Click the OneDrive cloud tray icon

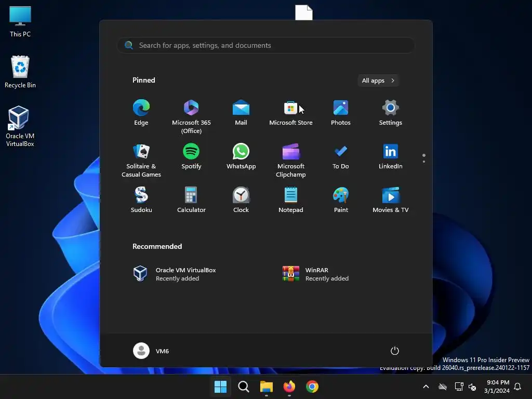coord(443,387)
